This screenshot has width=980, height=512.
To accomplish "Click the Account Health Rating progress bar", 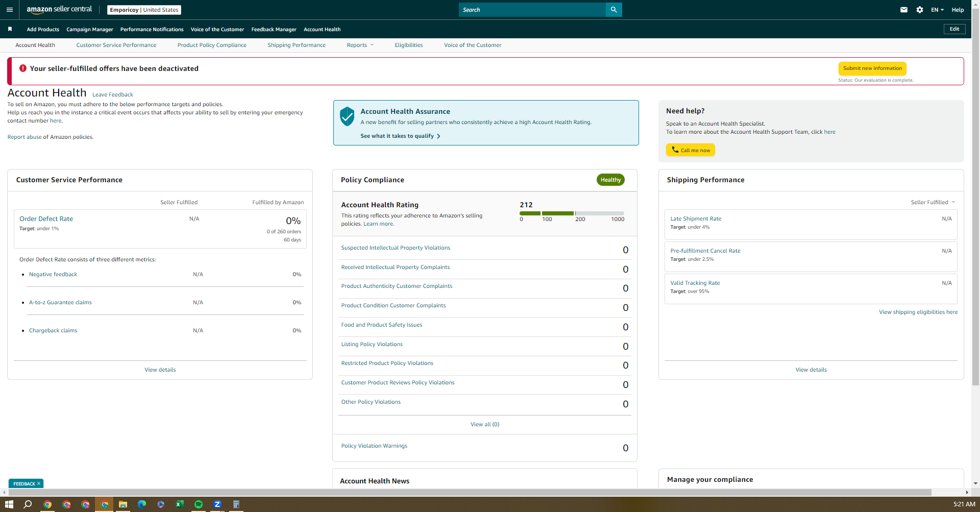I will [572, 213].
